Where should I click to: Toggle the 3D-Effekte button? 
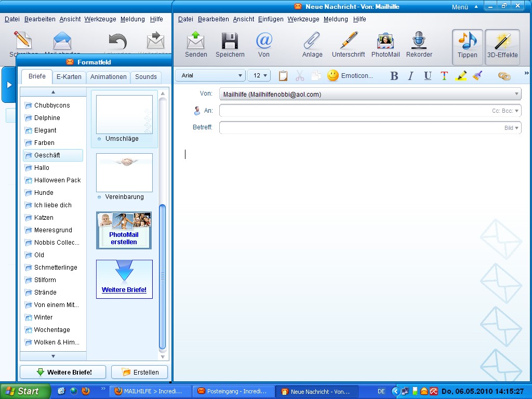click(x=502, y=47)
